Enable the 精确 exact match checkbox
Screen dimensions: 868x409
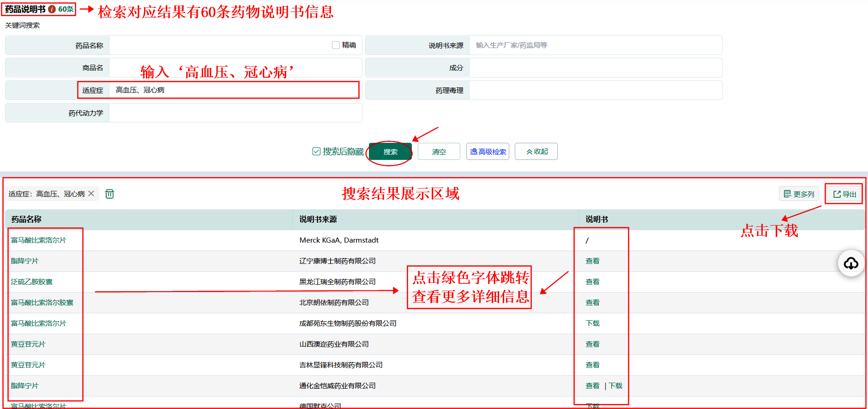(336, 45)
